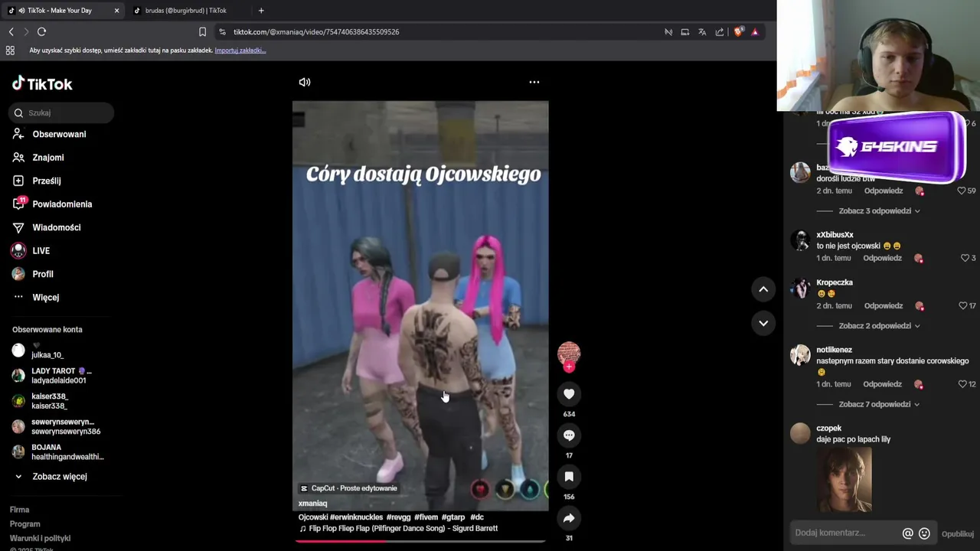Expand Zobacz 3 odpowiedzi replies
Viewport: 980px width, 551px height.
pos(879,210)
